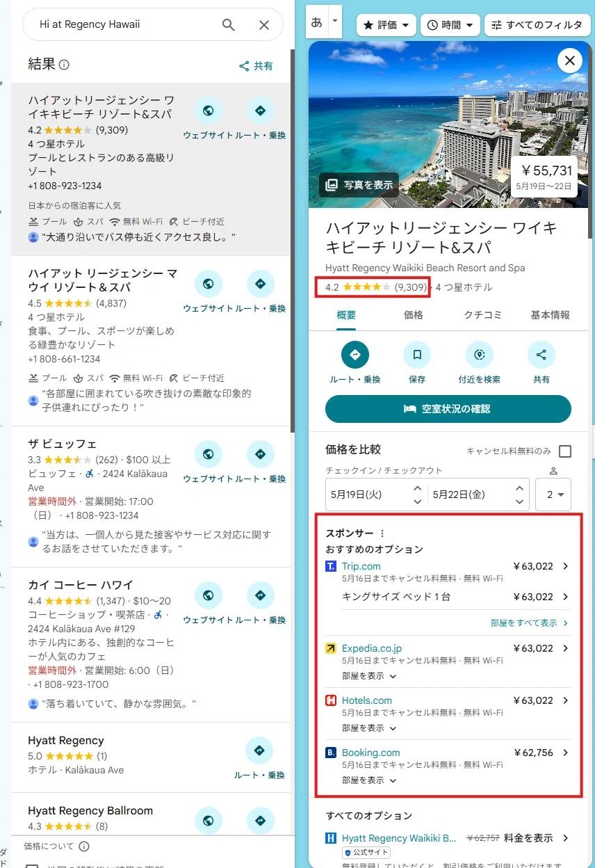Click 写真を表示 to view photos
Viewport: 595px width, 868px height.
pyautogui.click(x=359, y=185)
